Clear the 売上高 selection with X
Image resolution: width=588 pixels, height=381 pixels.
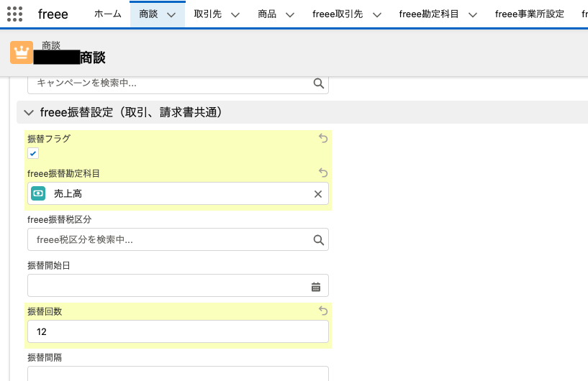coord(318,194)
